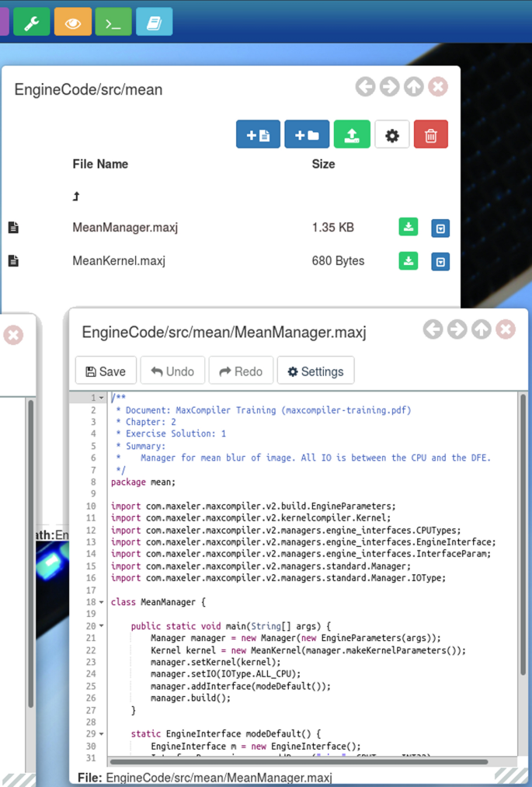Collapse class MeanManager fold at line 18

pos(101,602)
